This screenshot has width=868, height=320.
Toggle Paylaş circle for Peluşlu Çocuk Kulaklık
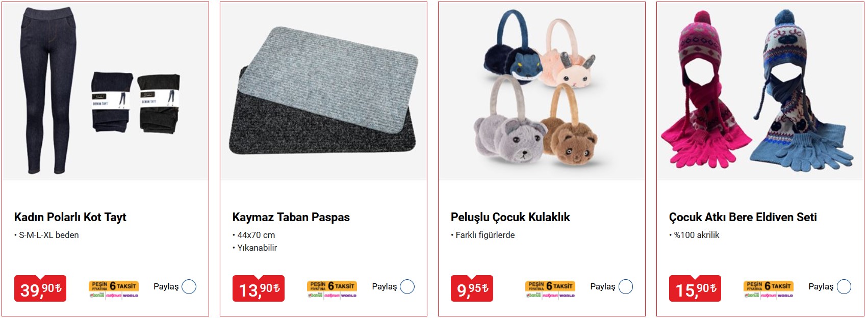click(626, 287)
